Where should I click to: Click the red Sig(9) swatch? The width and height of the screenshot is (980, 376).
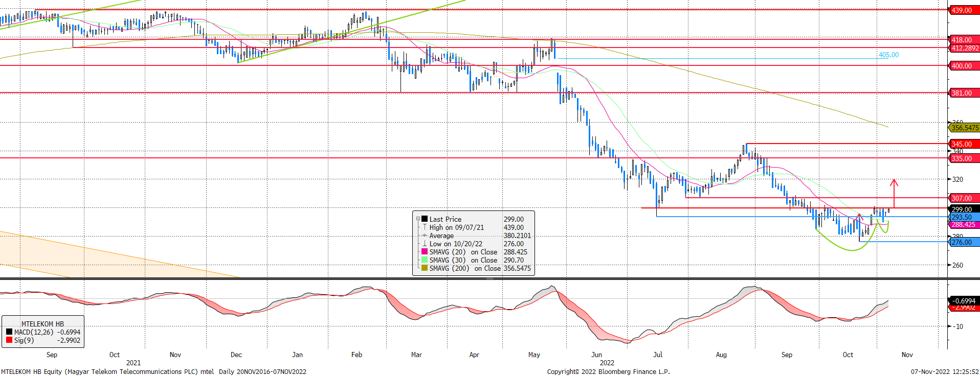point(9,340)
